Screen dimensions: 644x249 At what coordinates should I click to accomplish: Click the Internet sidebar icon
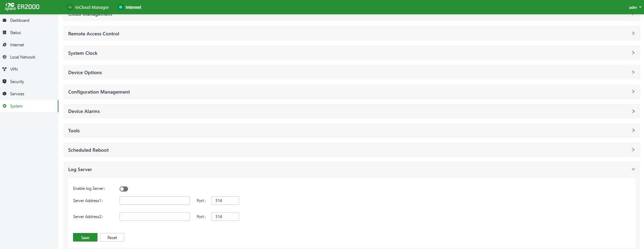[4, 45]
